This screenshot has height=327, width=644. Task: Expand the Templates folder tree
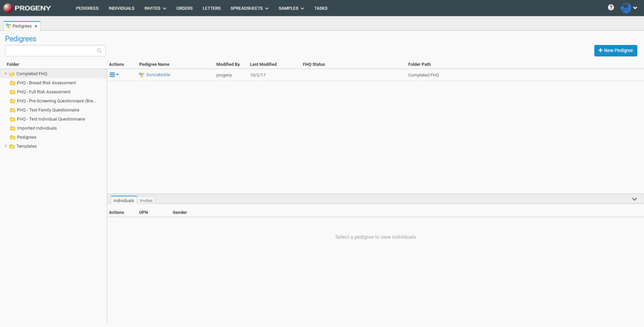point(5,146)
